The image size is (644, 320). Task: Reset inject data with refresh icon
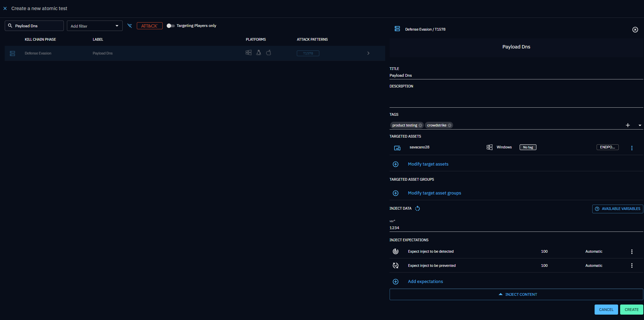click(x=417, y=209)
